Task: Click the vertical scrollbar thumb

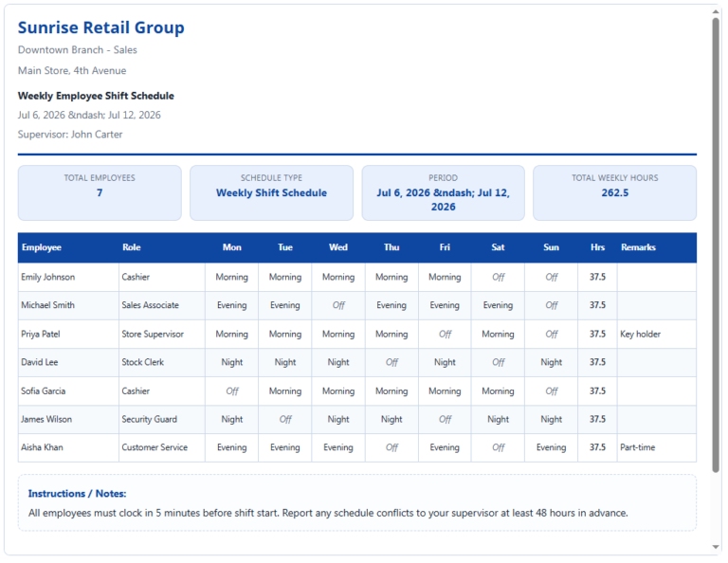Action: [716, 245]
